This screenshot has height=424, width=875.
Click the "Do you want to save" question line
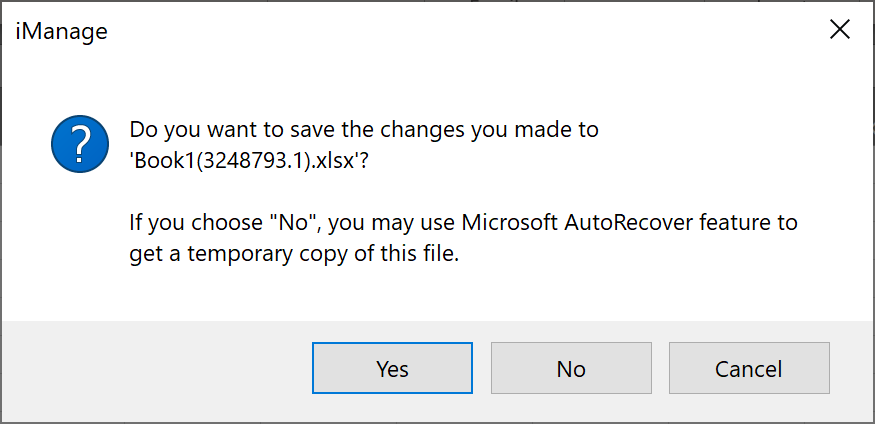tap(364, 130)
